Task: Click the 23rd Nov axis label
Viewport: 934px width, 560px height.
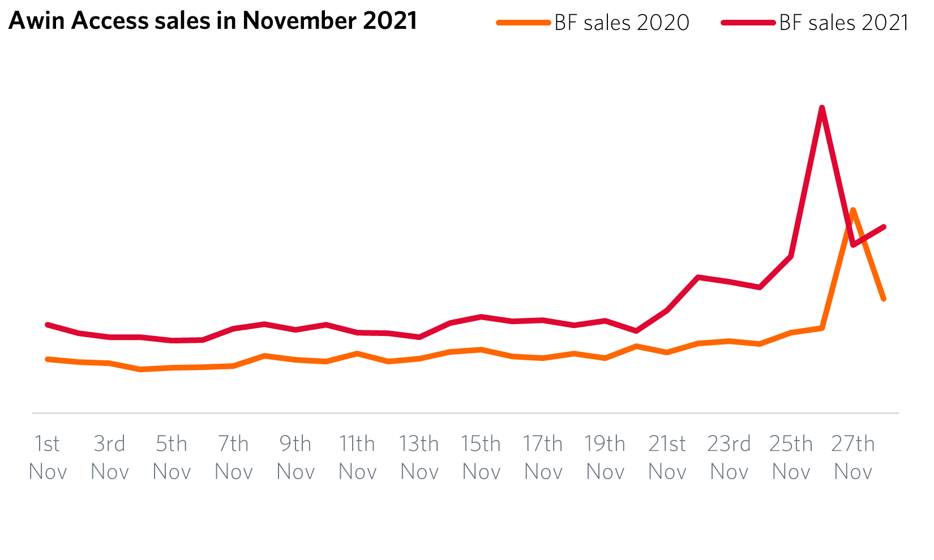Action: point(729,458)
